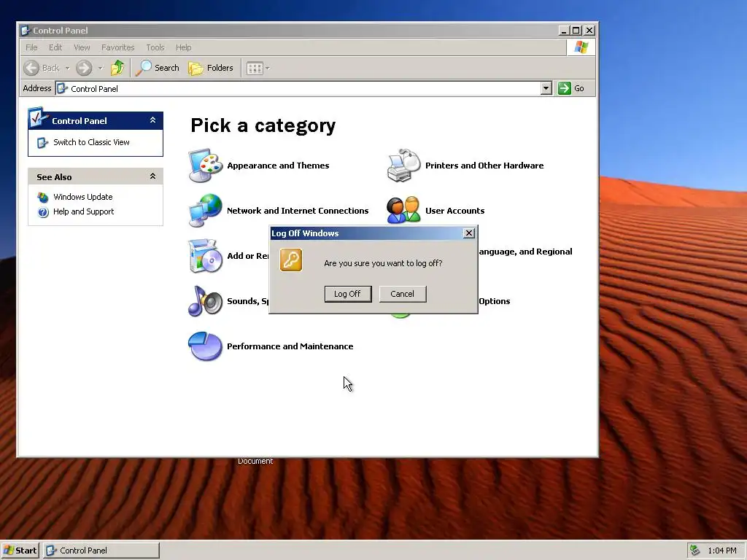This screenshot has height=560, width=747.
Task: Switch to Classic View link
Action: coord(91,142)
